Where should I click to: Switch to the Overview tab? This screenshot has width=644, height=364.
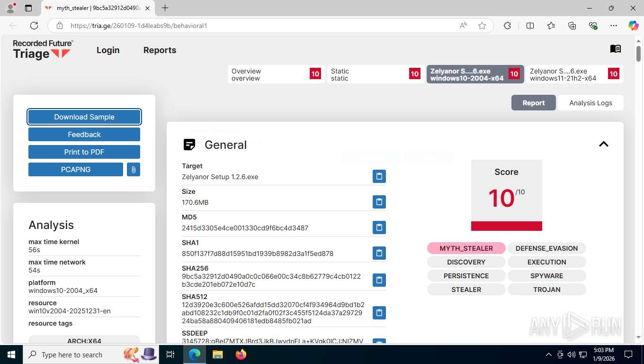coord(277,74)
